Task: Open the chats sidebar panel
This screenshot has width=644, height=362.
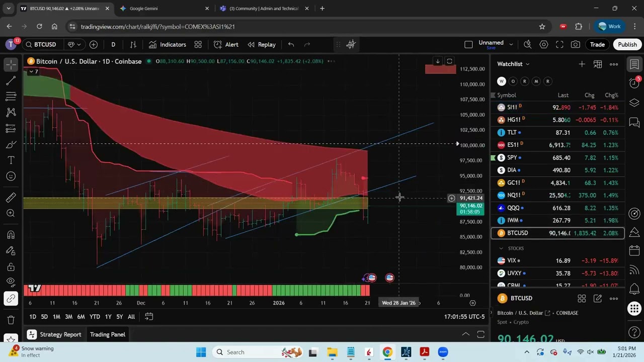Action: point(634,122)
